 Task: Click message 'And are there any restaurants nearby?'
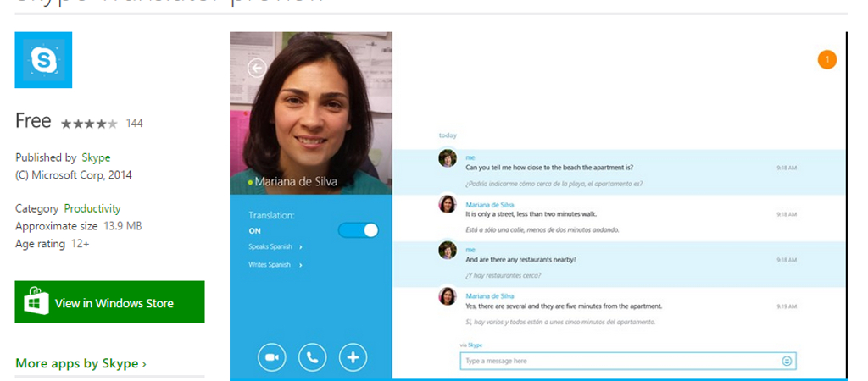520,259
